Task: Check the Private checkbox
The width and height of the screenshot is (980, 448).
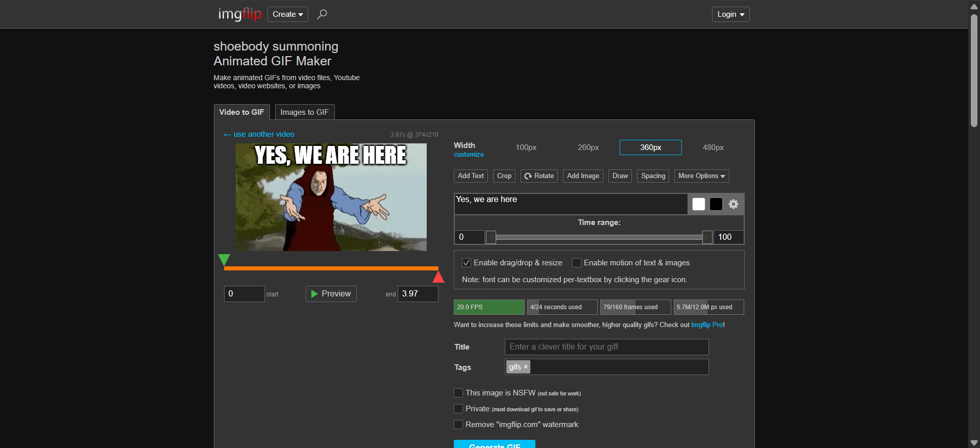Action: point(458,409)
